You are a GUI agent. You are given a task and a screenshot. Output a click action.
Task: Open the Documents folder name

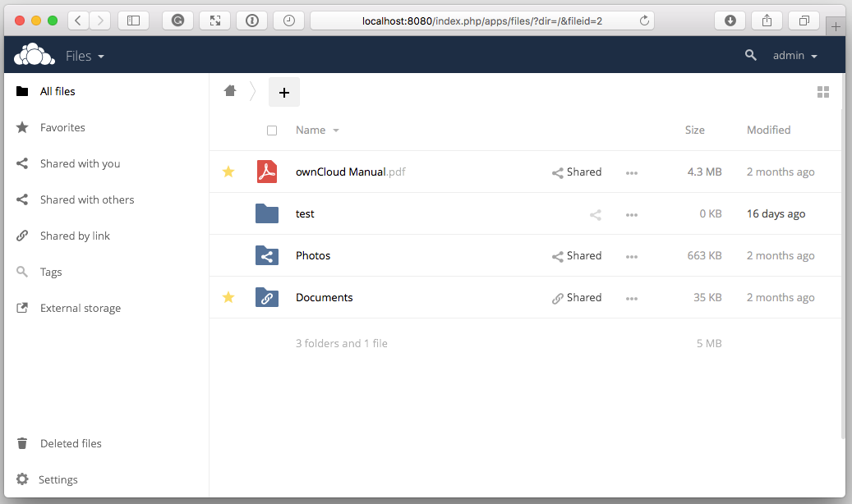[325, 298]
